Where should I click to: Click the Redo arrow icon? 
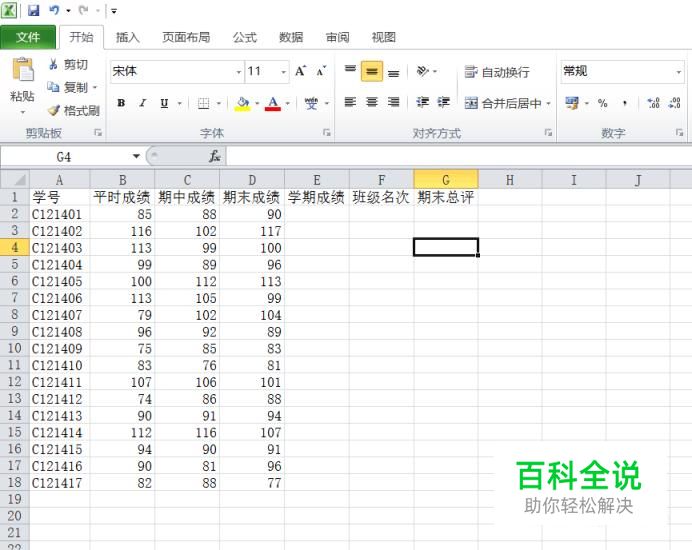point(83,10)
